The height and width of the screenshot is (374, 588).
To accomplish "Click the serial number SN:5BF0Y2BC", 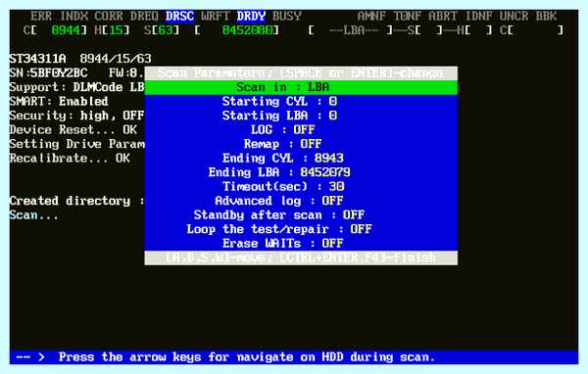I will (48, 73).
